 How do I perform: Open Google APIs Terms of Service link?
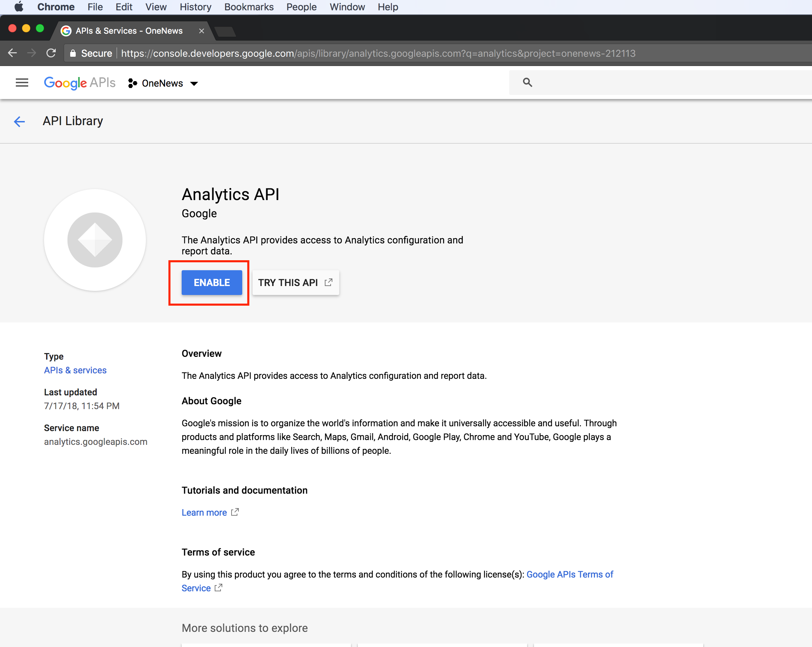point(569,574)
